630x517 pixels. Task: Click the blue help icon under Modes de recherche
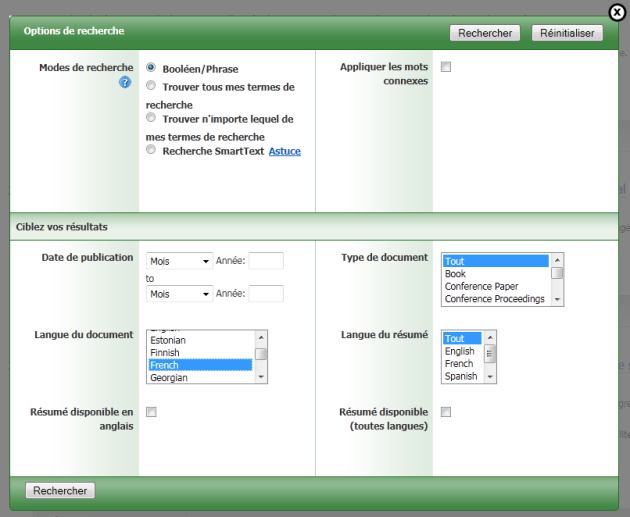pyautogui.click(x=125, y=83)
